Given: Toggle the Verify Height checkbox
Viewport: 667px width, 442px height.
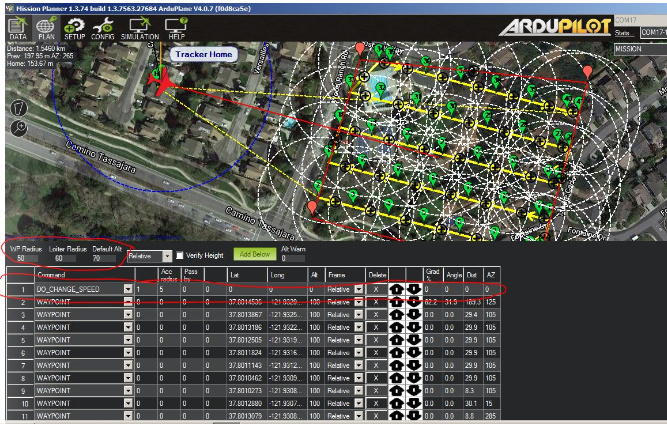Looking at the screenshot, I should (180, 255).
